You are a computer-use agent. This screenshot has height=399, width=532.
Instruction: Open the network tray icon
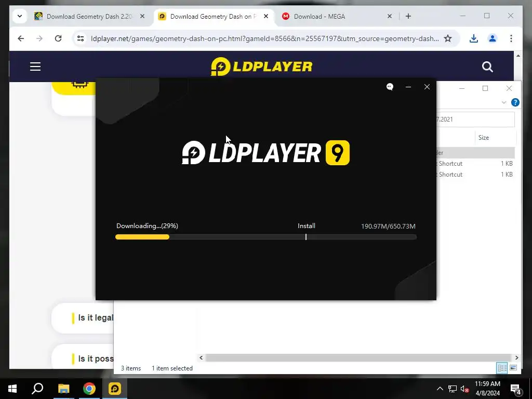coord(453,389)
